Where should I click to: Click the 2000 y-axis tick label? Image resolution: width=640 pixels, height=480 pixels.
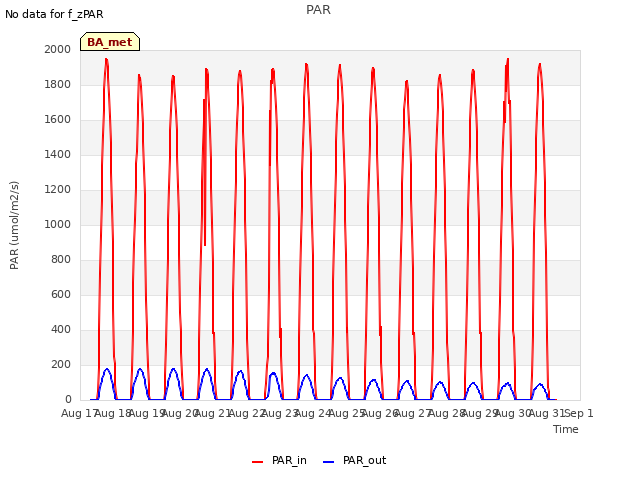58,49
